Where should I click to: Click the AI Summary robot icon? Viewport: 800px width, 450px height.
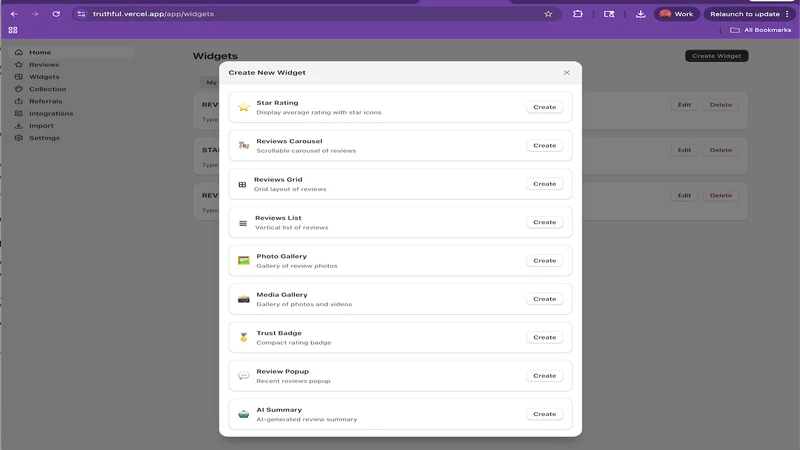click(244, 414)
